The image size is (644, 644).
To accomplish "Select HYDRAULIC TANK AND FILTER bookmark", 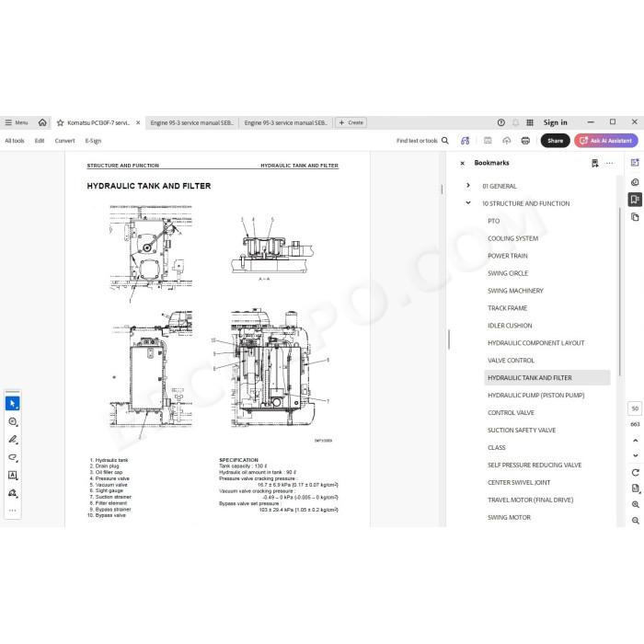I will pyautogui.click(x=547, y=377).
